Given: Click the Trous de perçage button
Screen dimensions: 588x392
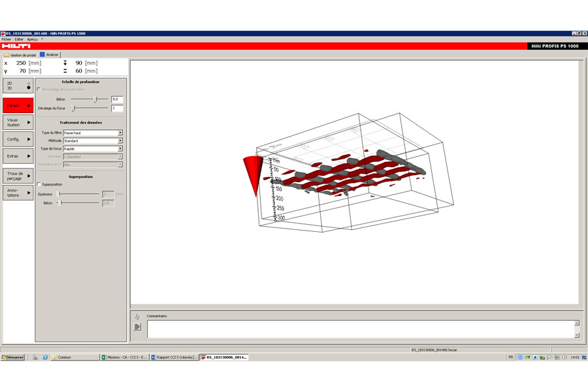Looking at the screenshot, I should 18,176.
